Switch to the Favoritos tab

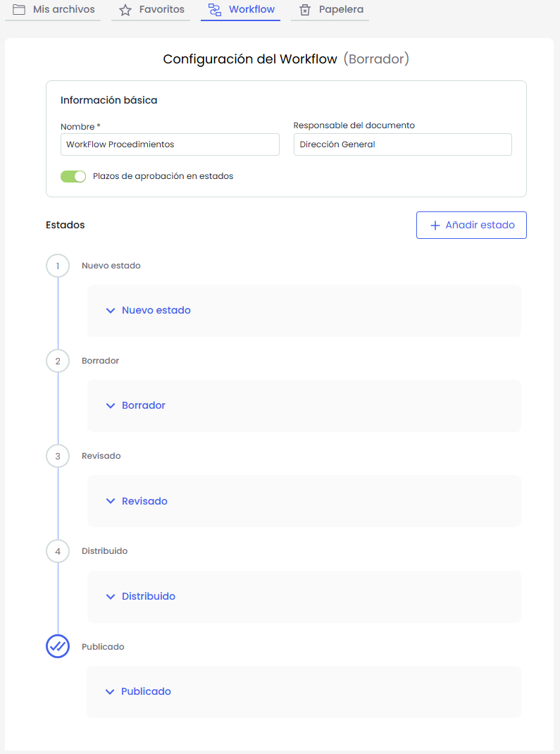pyautogui.click(x=161, y=10)
